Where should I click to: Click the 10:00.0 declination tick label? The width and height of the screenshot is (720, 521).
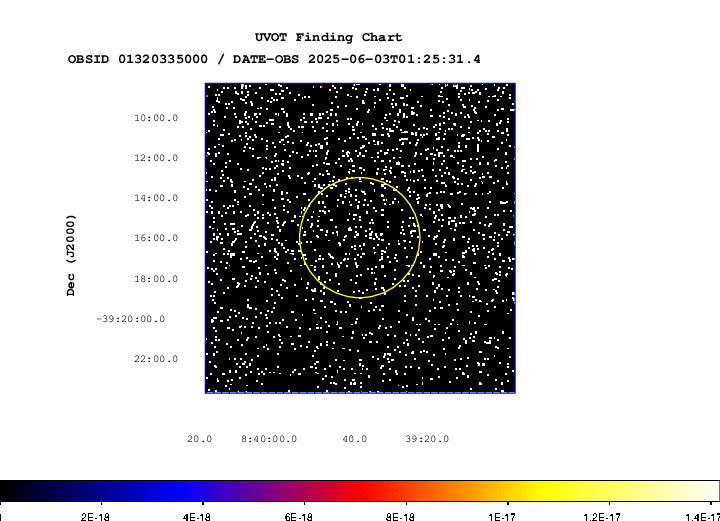coord(156,118)
